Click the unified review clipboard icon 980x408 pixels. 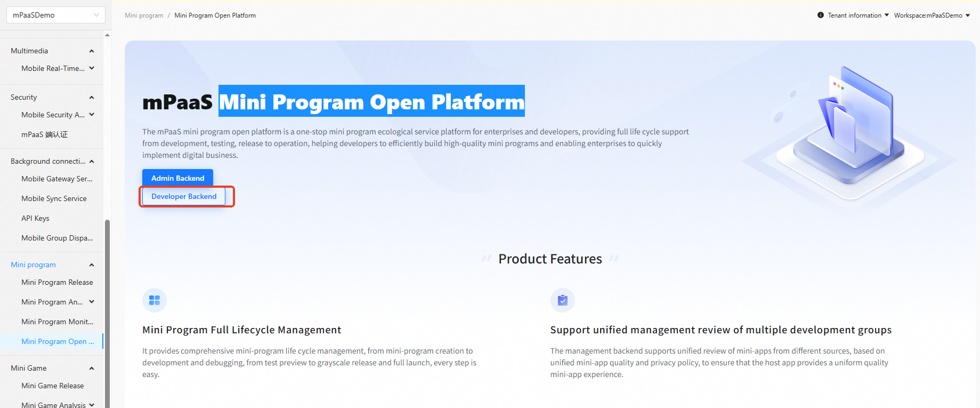point(563,300)
